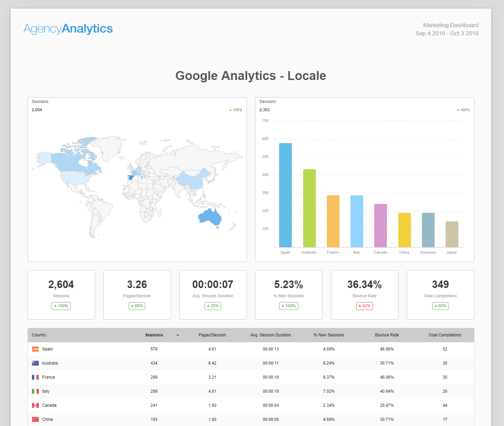This screenshot has width=504, height=426.
Task: Click the China flag icon in table
Action: pyautogui.click(x=35, y=419)
